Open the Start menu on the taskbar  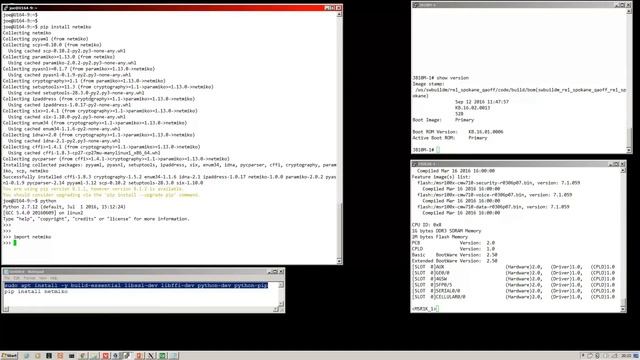9,356
